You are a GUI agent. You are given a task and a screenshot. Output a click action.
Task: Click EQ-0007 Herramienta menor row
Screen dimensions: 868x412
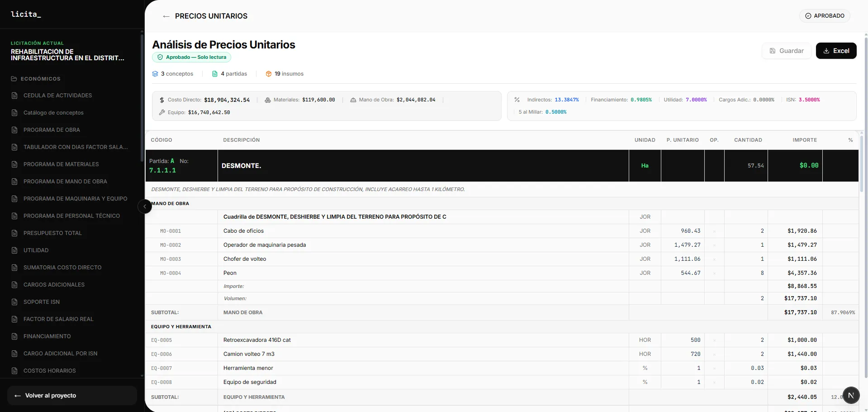[x=502, y=368]
